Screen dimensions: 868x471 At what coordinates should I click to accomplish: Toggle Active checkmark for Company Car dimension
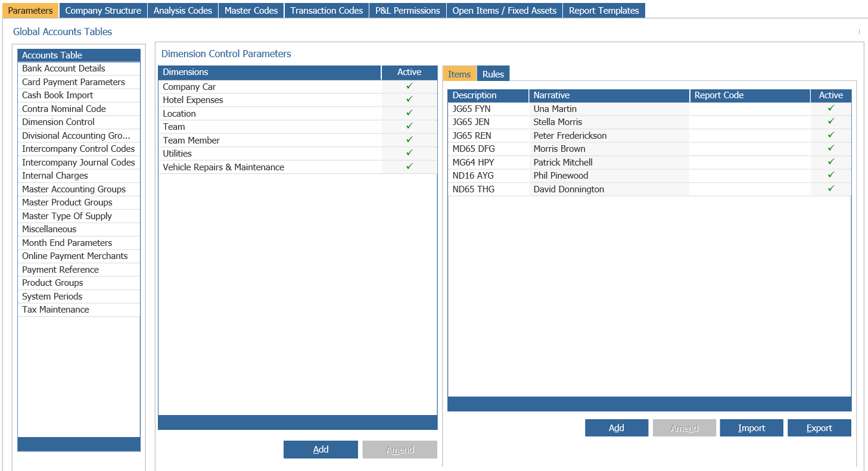(x=409, y=86)
